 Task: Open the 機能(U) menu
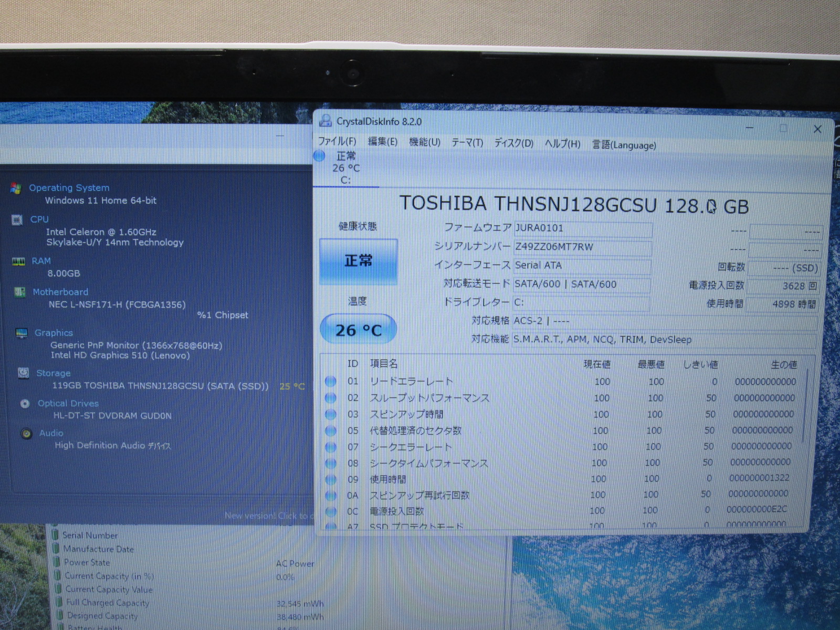coord(424,142)
